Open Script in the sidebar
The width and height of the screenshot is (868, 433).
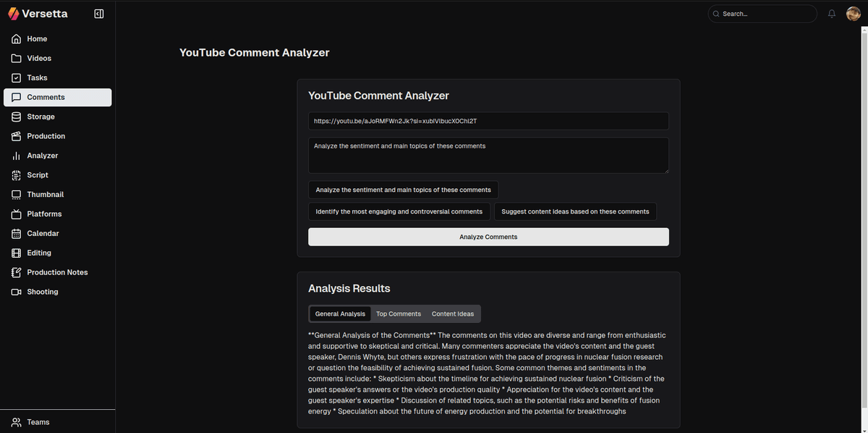[57, 175]
